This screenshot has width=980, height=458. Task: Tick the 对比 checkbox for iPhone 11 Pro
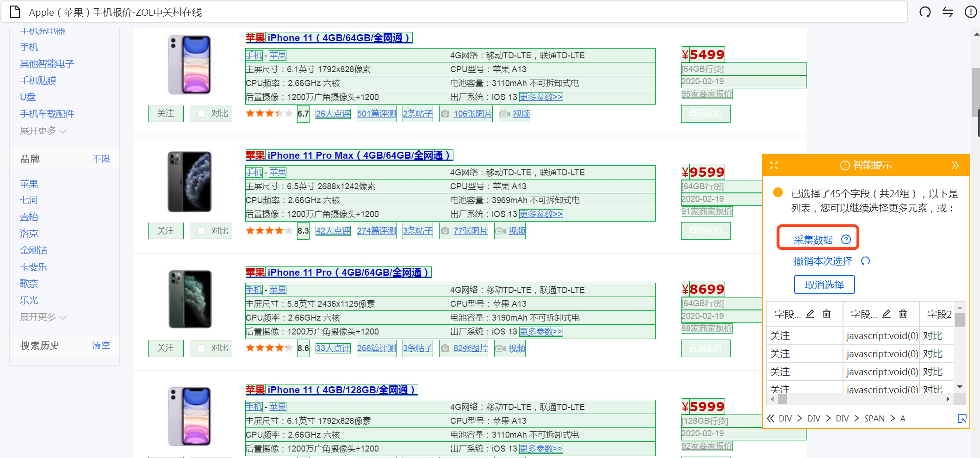(201, 348)
